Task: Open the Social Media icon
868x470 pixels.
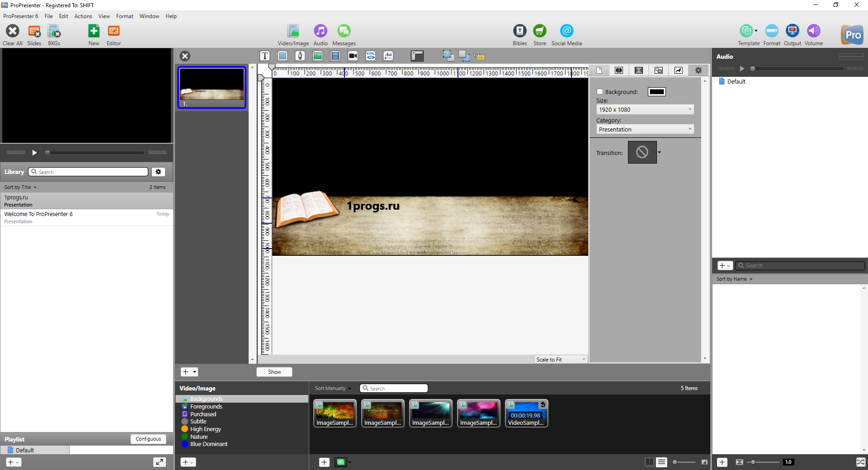Action: [x=566, y=31]
